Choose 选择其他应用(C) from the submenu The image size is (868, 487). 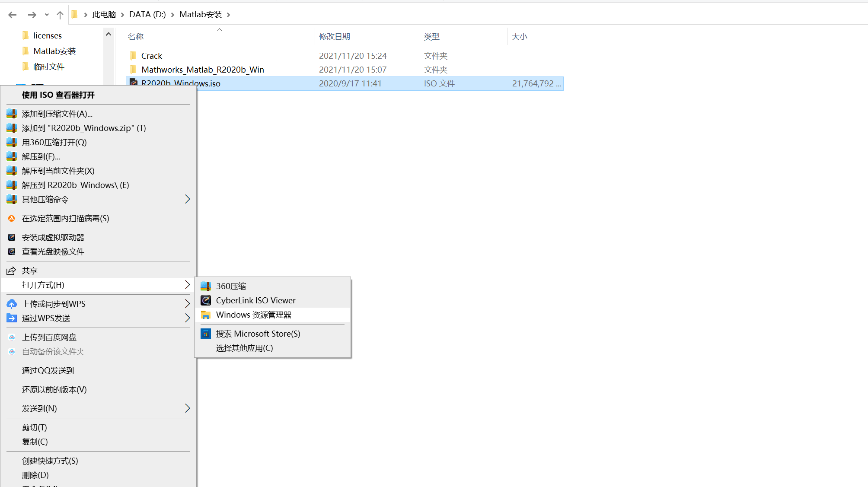[244, 348]
